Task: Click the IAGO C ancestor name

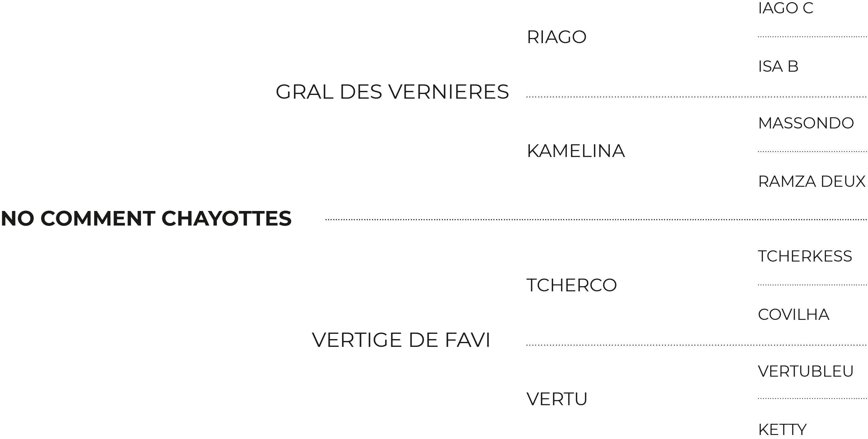Action: tap(786, 8)
